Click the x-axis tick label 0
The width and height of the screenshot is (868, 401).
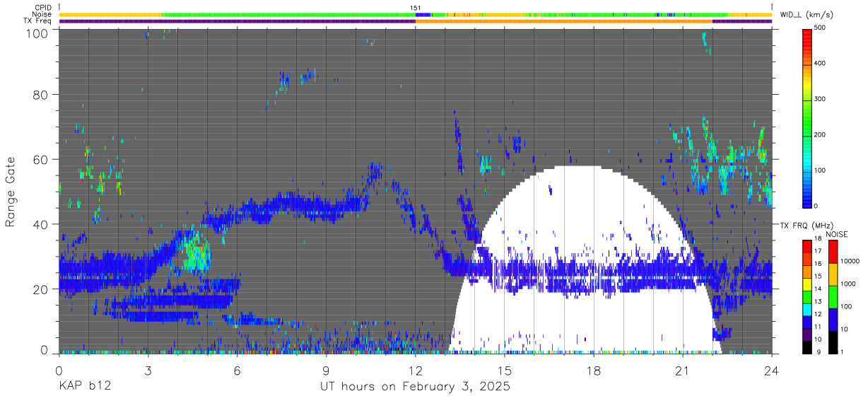click(x=59, y=370)
